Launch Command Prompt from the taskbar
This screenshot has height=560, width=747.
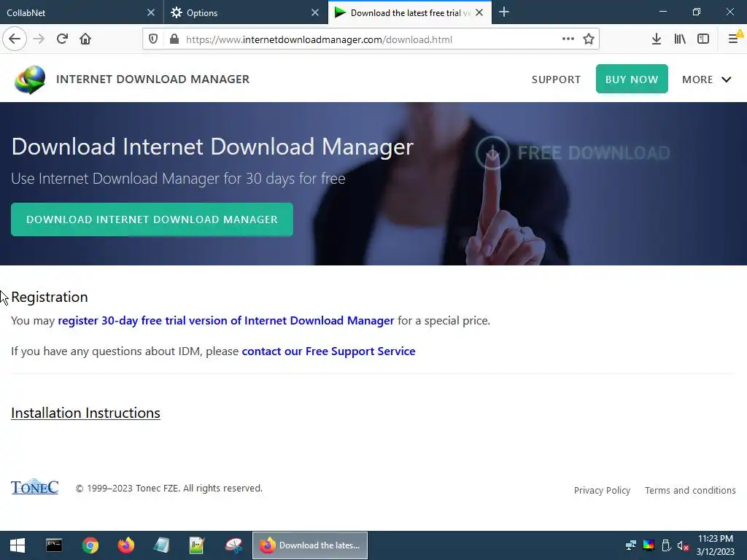[54, 545]
